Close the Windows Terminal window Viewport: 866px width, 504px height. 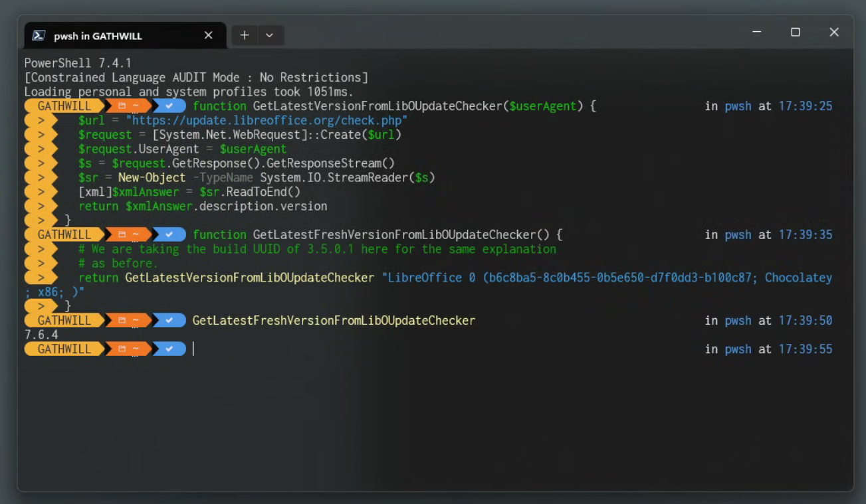point(834,33)
